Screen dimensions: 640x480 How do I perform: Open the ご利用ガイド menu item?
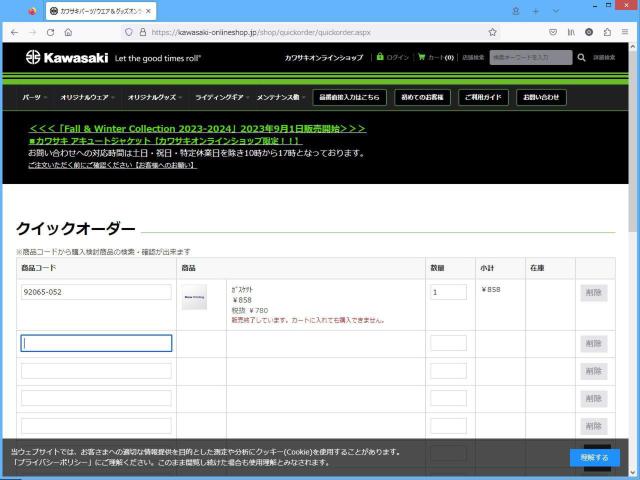click(x=484, y=98)
